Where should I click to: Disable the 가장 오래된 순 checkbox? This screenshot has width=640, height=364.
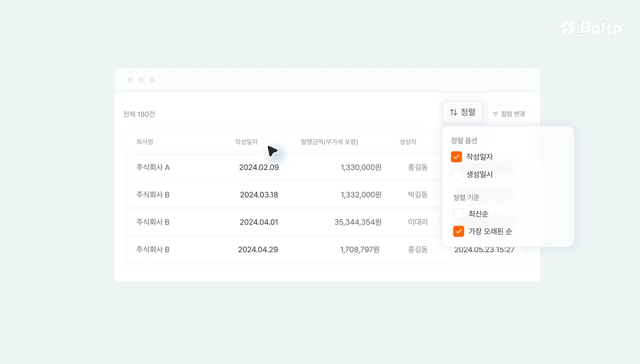458,231
